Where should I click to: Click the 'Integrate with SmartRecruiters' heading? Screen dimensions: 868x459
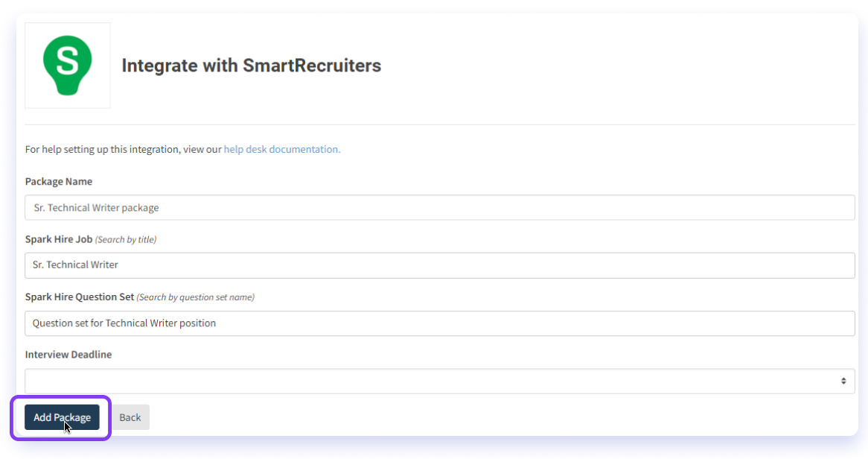[x=252, y=66]
